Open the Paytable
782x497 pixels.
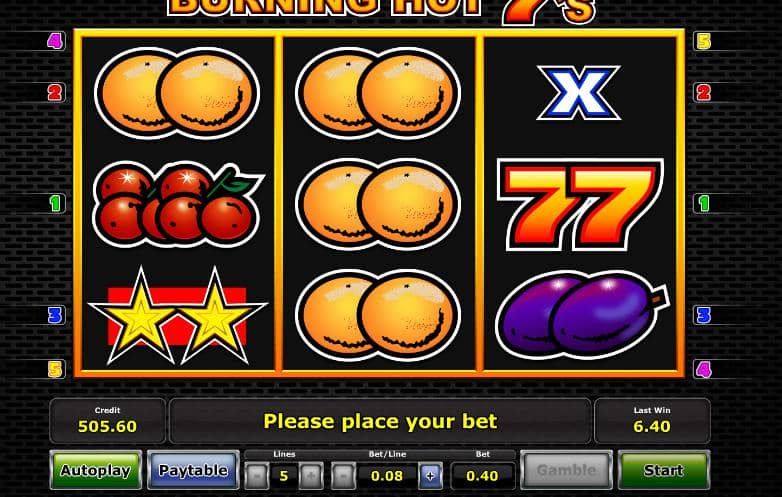(x=193, y=470)
